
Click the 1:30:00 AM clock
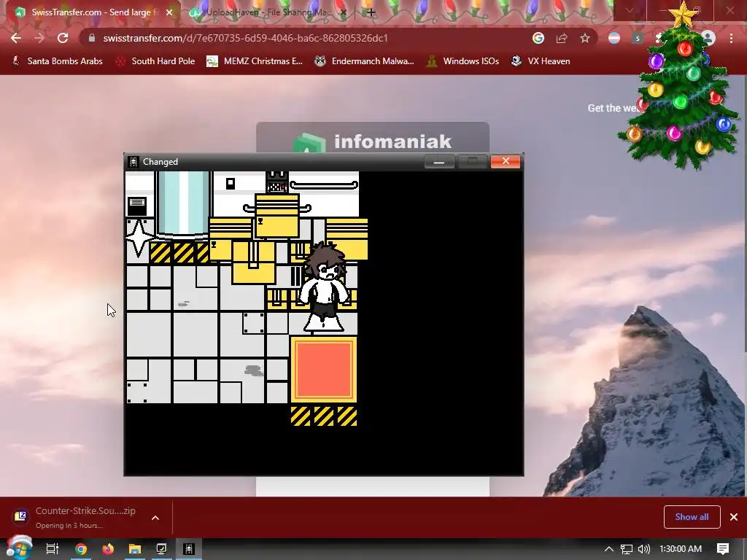click(681, 549)
